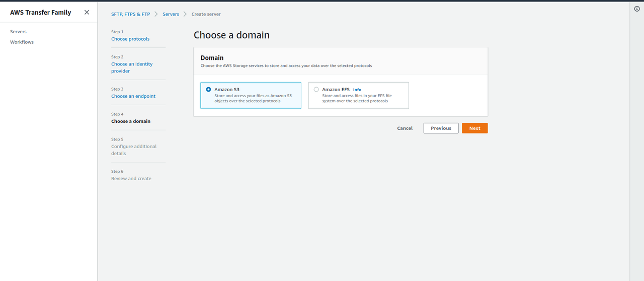Go to Servers breadcrumb link
The width and height of the screenshot is (644, 281).
coord(171,14)
